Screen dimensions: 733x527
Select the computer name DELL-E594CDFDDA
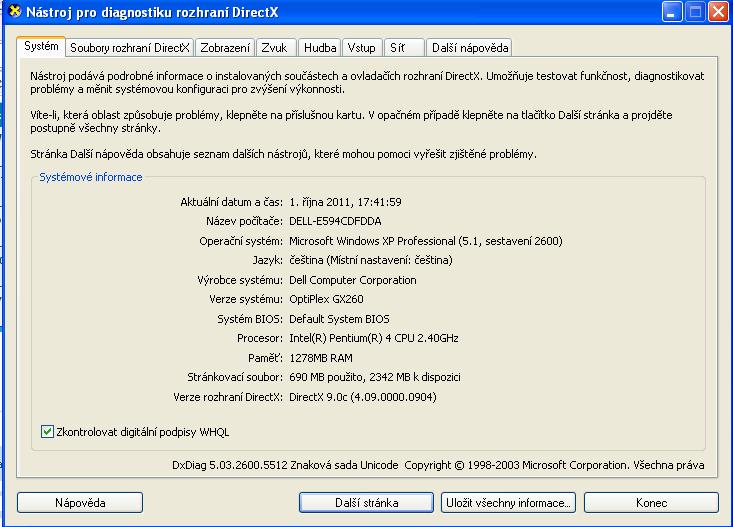tap(335, 221)
